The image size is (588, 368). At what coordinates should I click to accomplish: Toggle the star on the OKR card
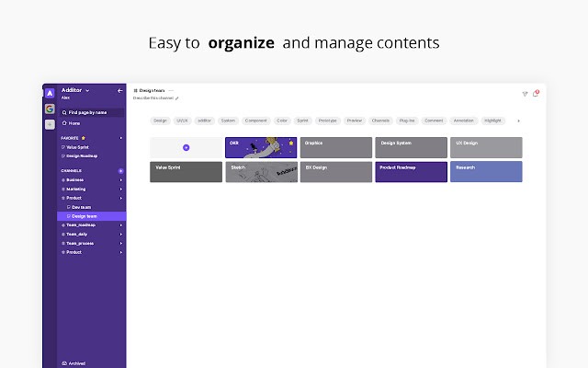pos(291,143)
